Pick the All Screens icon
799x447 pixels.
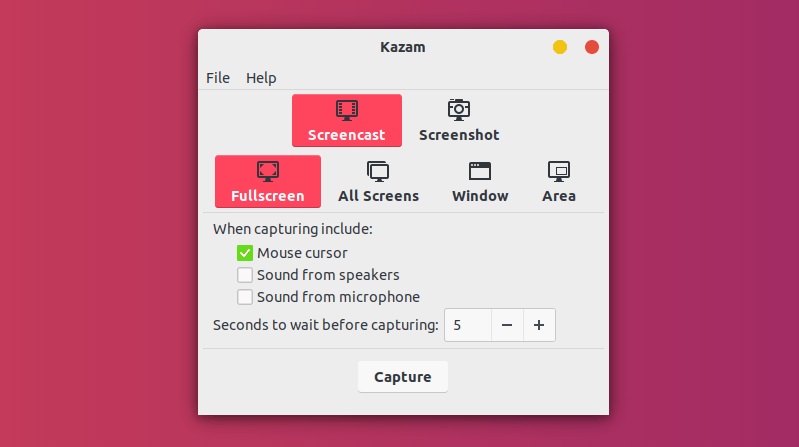[378, 171]
